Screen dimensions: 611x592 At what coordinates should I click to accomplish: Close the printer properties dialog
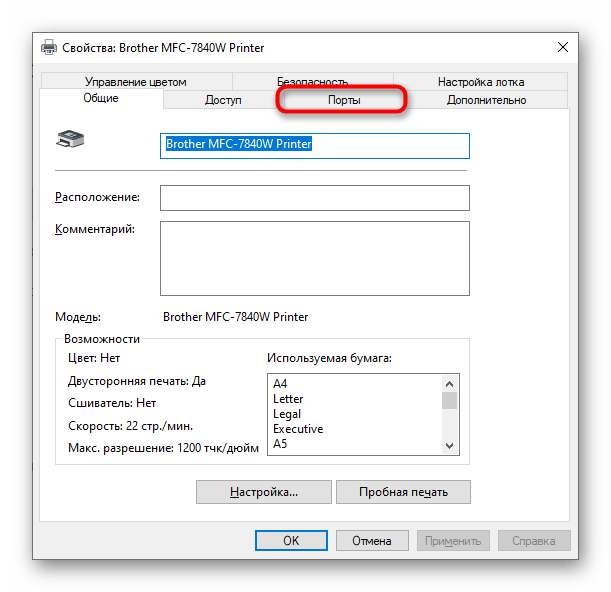(562, 48)
